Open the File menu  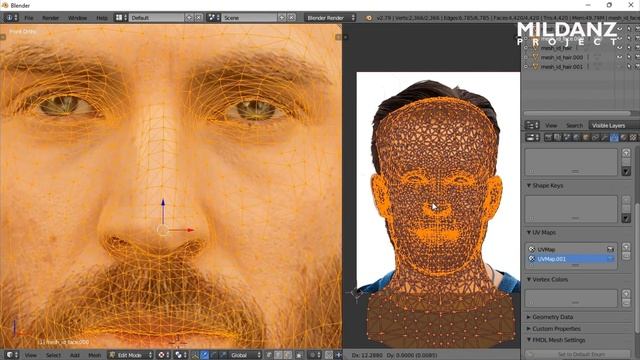click(29, 18)
